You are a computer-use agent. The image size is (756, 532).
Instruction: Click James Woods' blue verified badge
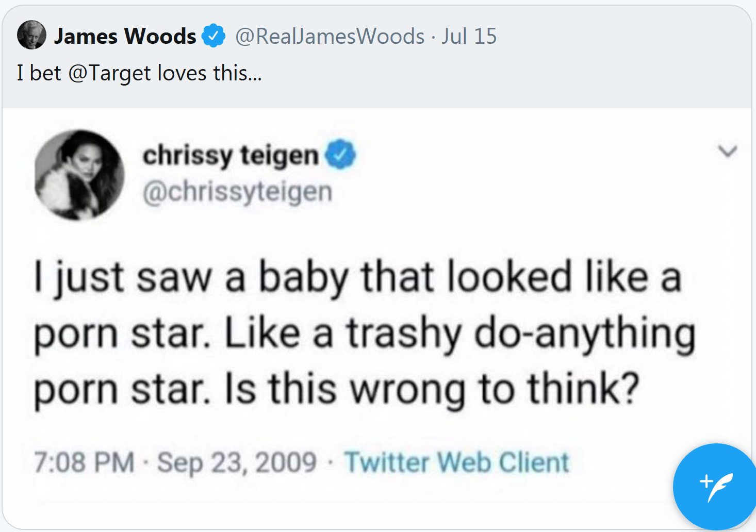[213, 36]
